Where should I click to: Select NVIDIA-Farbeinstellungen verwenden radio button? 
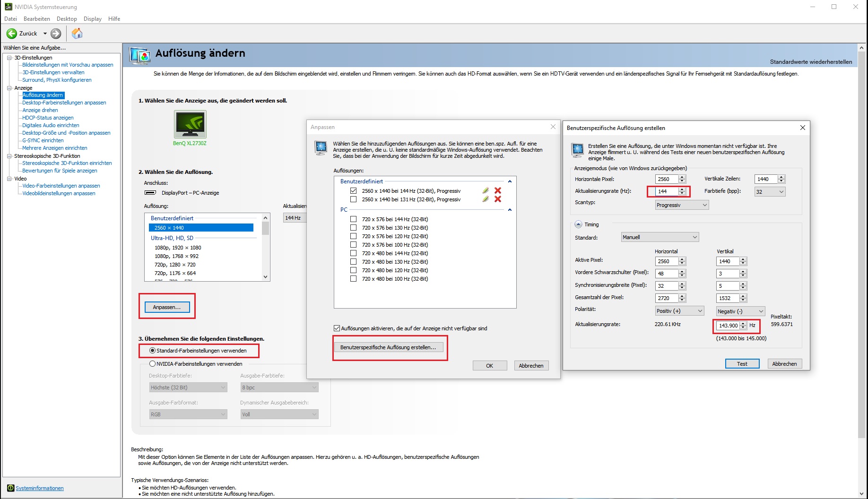[152, 364]
